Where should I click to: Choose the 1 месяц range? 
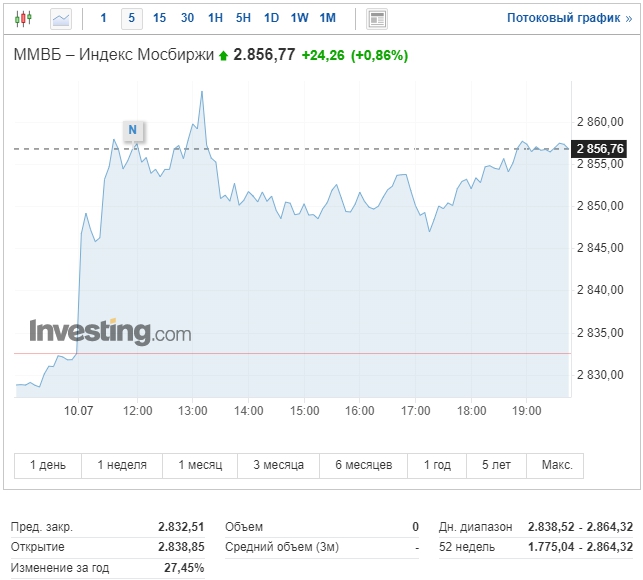pyautogui.click(x=200, y=465)
